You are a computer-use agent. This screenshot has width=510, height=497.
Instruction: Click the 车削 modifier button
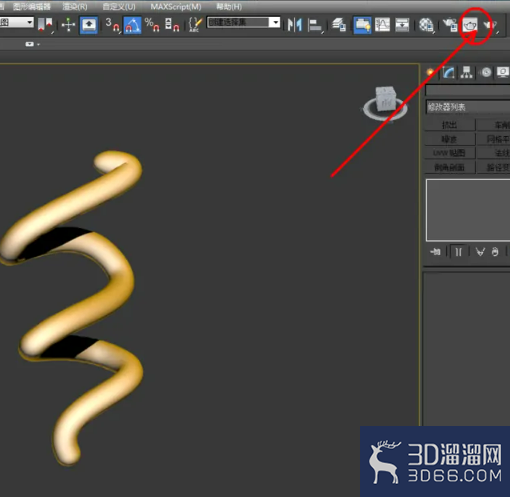coord(494,125)
